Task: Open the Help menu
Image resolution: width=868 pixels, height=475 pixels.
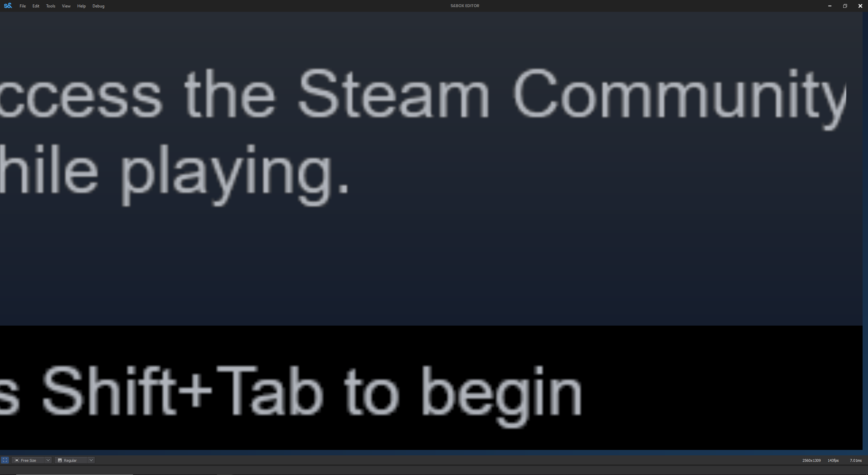Action: 81,6
